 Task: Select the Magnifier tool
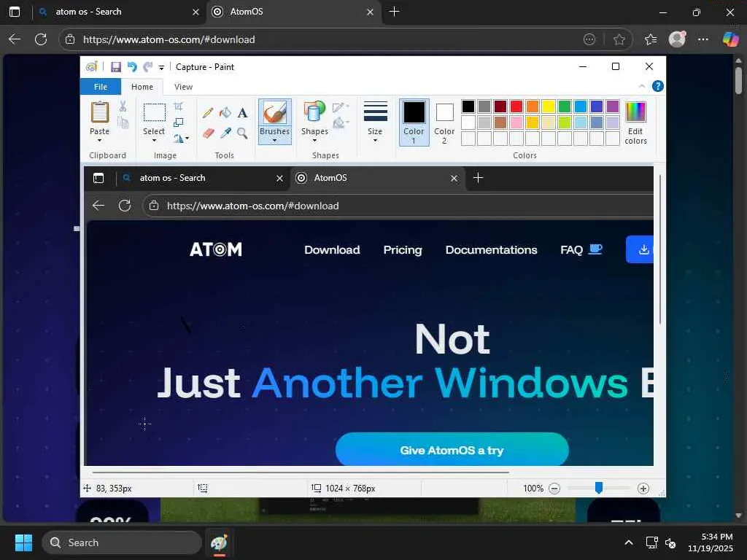click(x=242, y=133)
